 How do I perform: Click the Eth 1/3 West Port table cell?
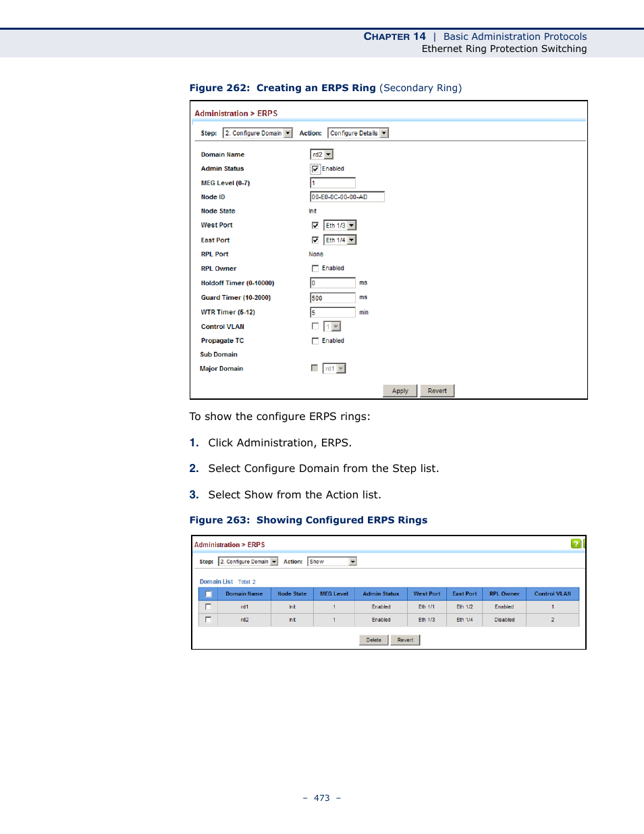pos(427,620)
